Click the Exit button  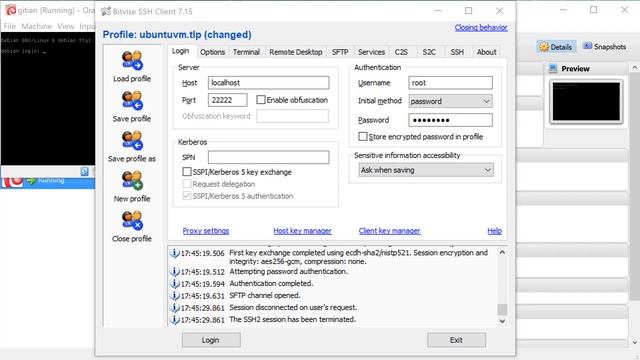coord(456,340)
